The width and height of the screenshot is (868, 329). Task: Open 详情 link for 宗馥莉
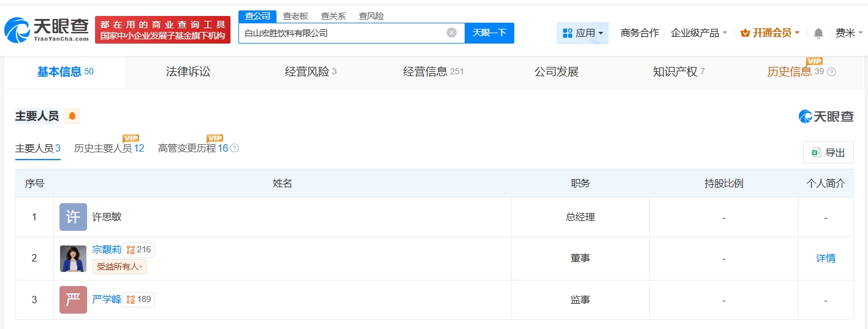(826, 258)
